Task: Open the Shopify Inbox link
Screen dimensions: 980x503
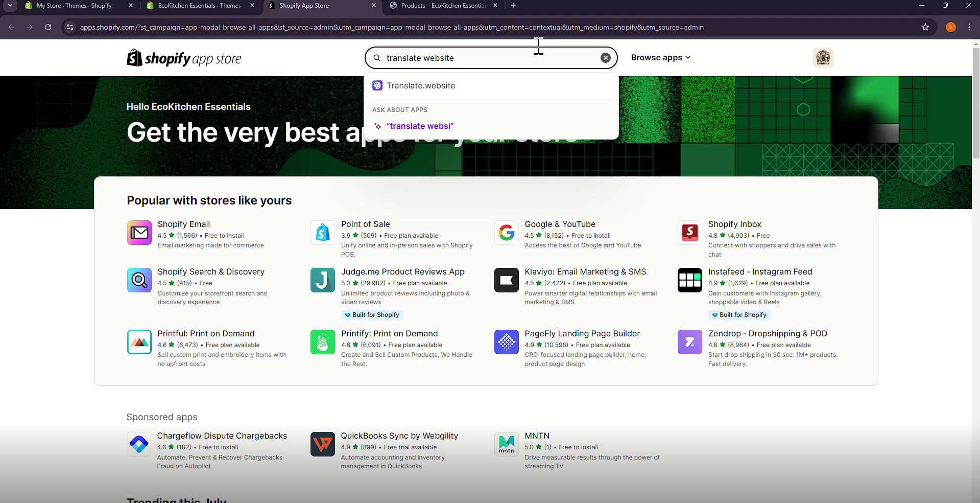Action: [x=735, y=224]
